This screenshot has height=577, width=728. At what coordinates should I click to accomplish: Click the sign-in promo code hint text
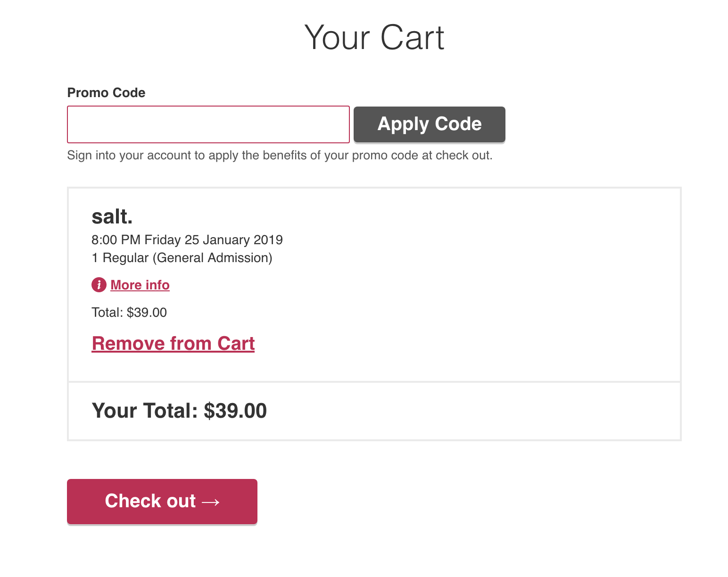pos(280,156)
